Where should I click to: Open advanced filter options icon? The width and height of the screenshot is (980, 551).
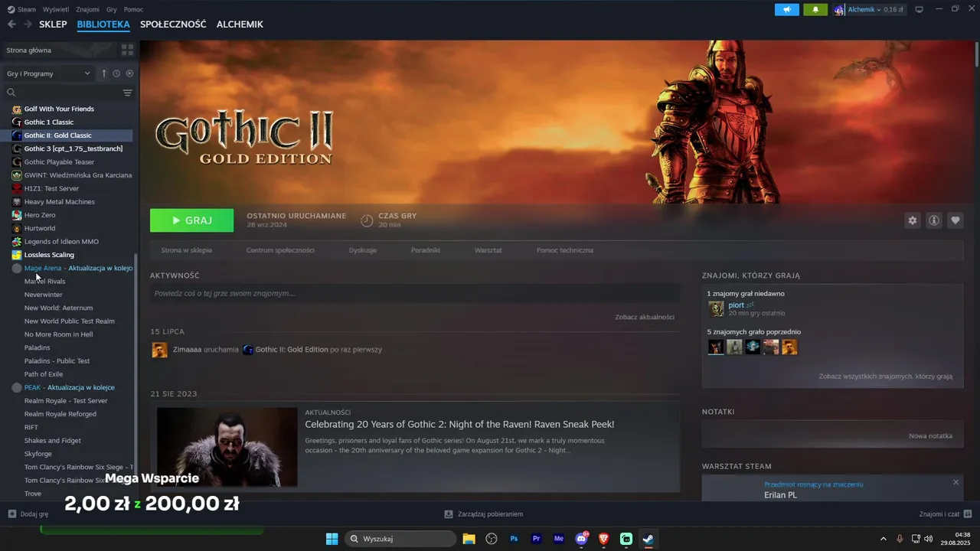pos(127,93)
